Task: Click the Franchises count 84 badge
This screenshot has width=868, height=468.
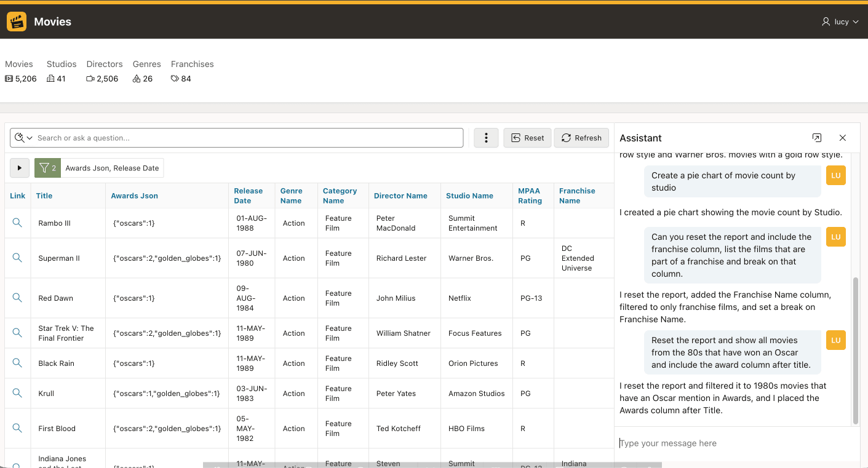Action: [x=181, y=79]
